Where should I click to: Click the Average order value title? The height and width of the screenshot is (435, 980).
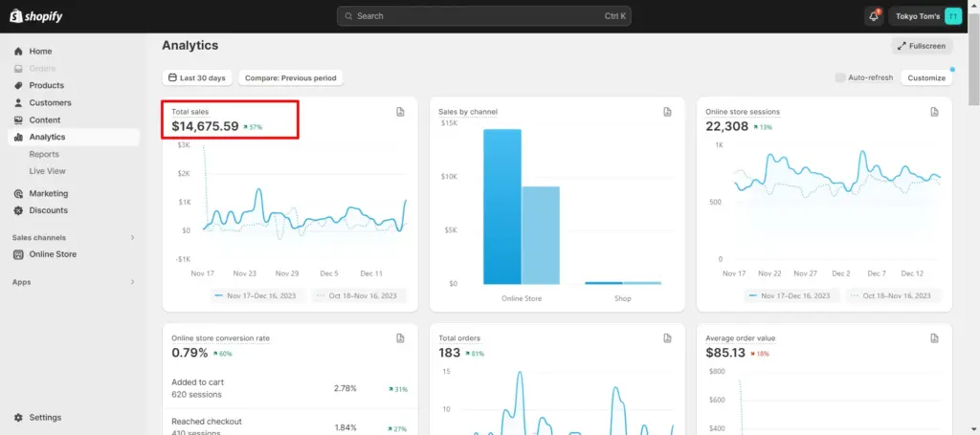tap(741, 338)
